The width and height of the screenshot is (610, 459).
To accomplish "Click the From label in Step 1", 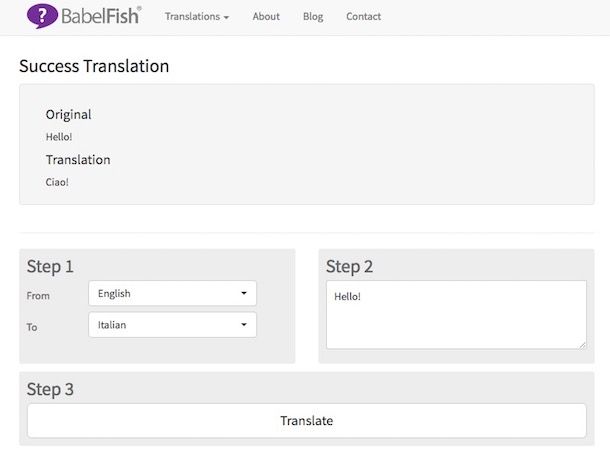I will click(38, 296).
